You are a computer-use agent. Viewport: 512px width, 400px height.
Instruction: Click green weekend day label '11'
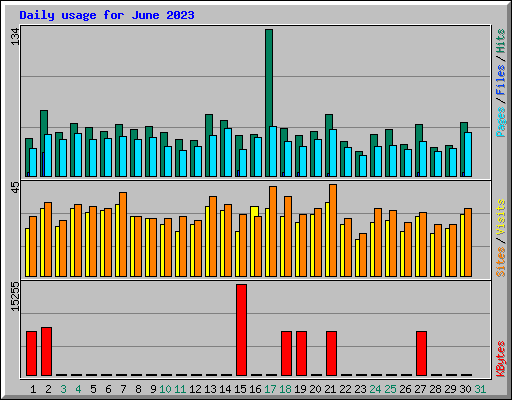coord(180,389)
